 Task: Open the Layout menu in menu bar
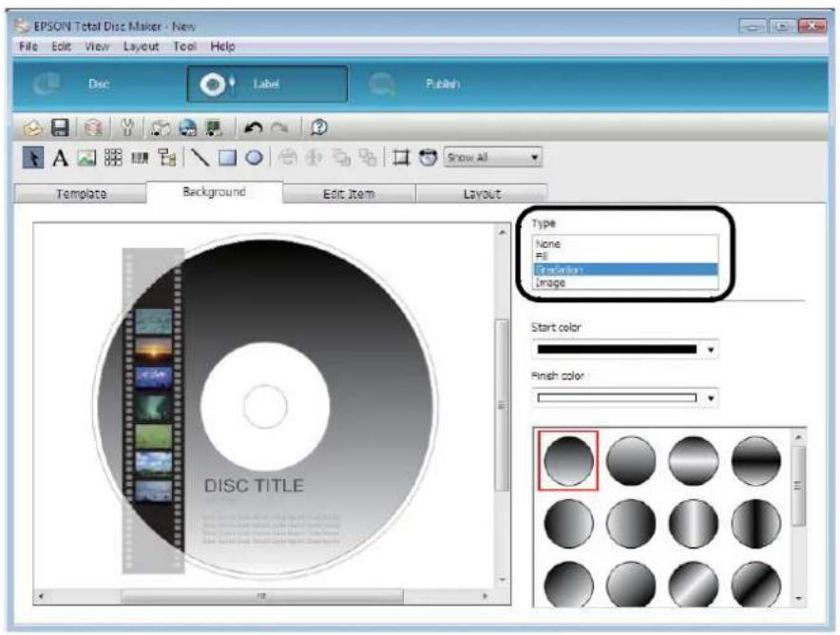(141, 47)
